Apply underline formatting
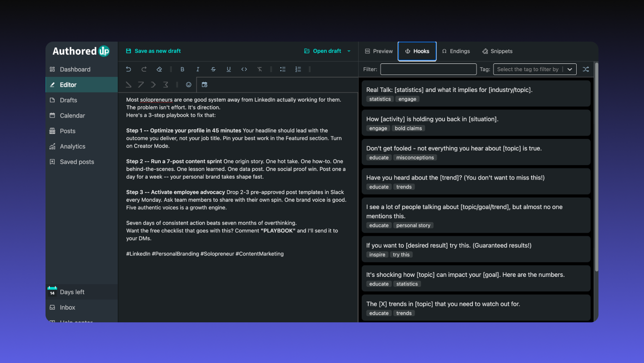The height and width of the screenshot is (363, 644). pyautogui.click(x=229, y=69)
